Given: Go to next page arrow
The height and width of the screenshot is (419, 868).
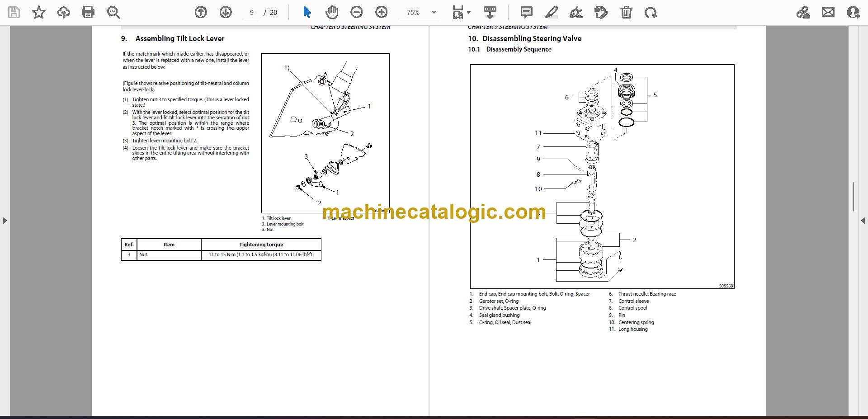Looking at the screenshot, I should point(226,12).
